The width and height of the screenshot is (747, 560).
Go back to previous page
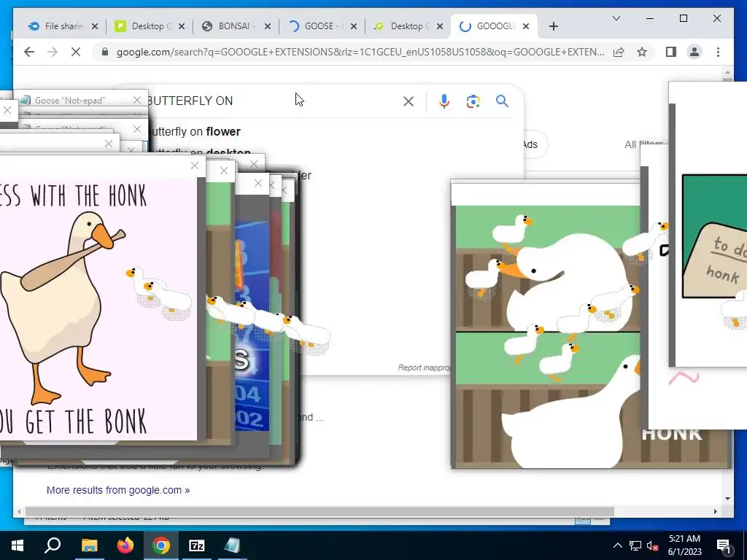[29, 52]
